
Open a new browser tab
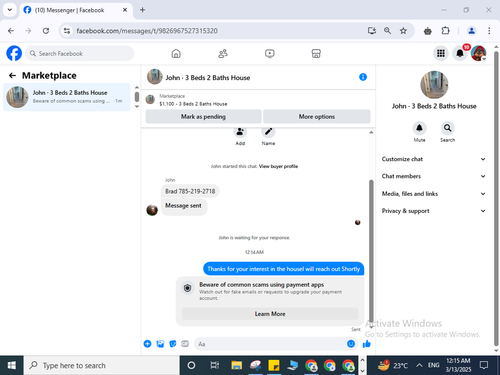pyautogui.click(x=142, y=10)
